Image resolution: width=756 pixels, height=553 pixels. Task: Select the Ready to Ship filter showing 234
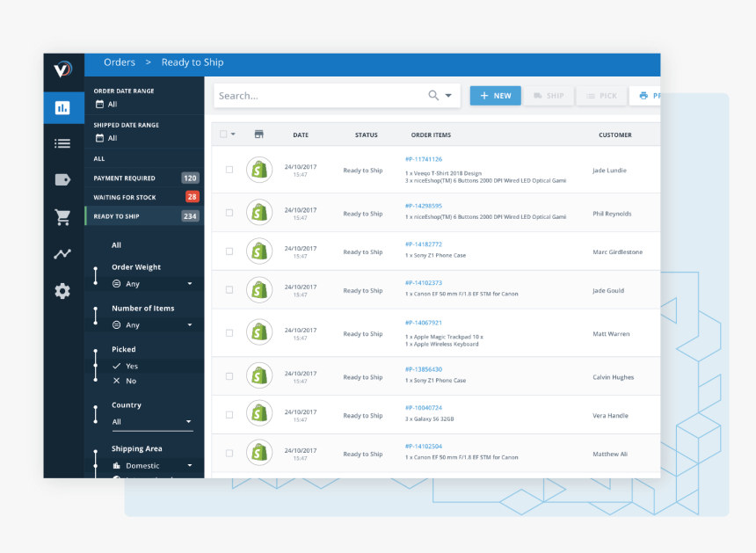(x=141, y=216)
